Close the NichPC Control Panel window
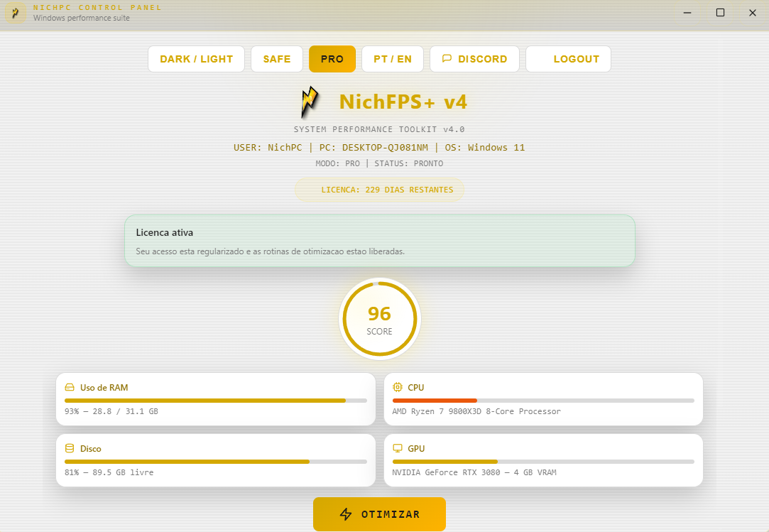Screen dimensions: 769x532 click(753, 13)
